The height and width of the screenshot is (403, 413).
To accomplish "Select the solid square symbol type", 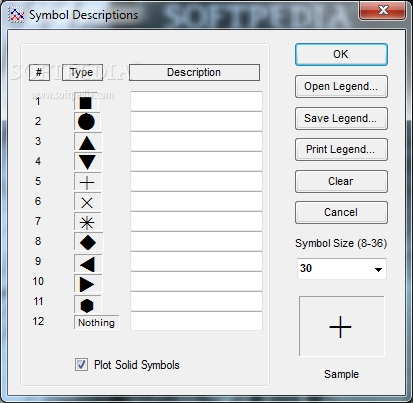I will point(86,102).
